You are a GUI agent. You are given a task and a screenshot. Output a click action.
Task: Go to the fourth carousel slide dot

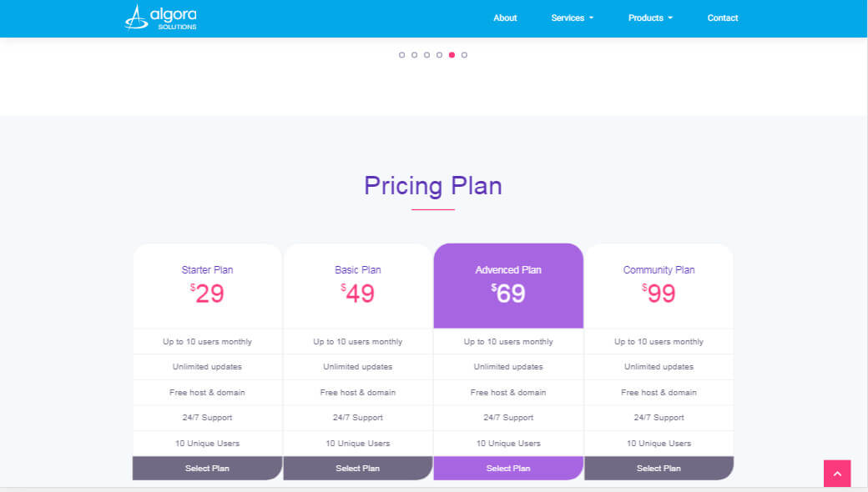pyautogui.click(x=439, y=55)
